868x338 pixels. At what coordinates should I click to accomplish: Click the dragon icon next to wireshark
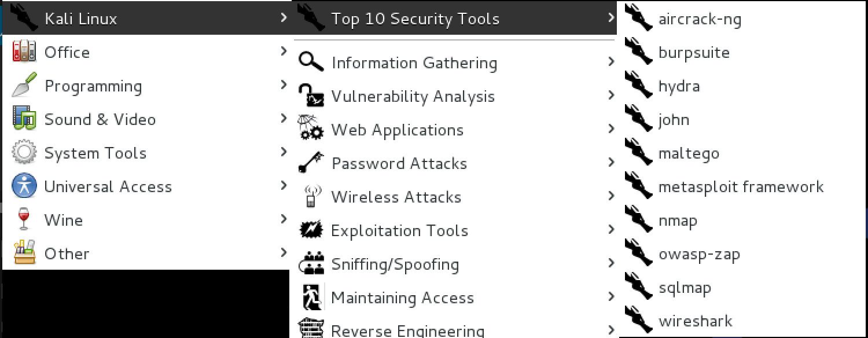[x=639, y=321]
